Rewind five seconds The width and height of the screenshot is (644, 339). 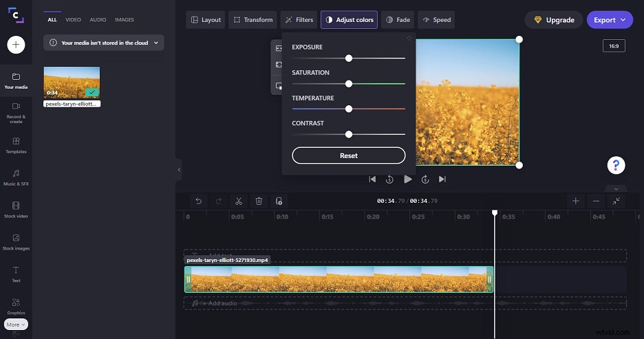click(x=389, y=179)
